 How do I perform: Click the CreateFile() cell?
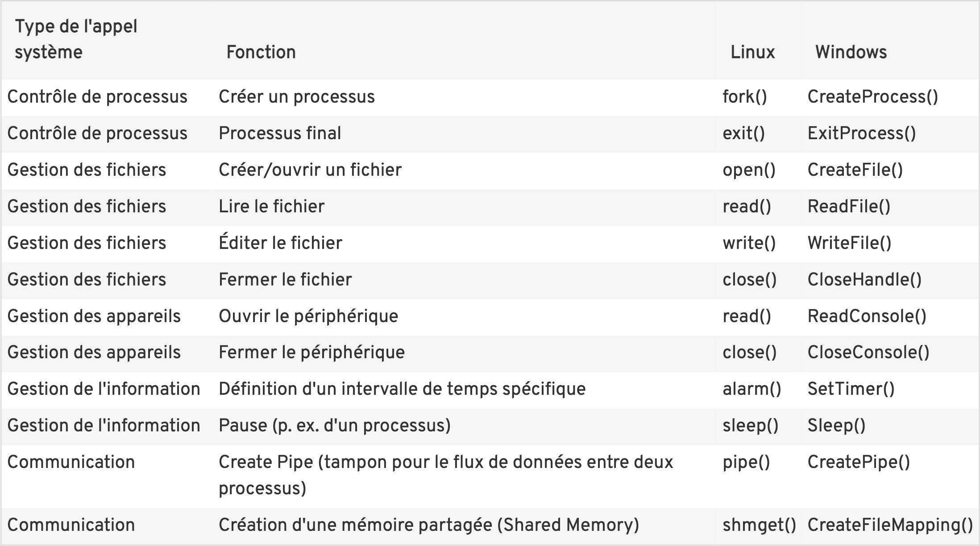[855, 170]
